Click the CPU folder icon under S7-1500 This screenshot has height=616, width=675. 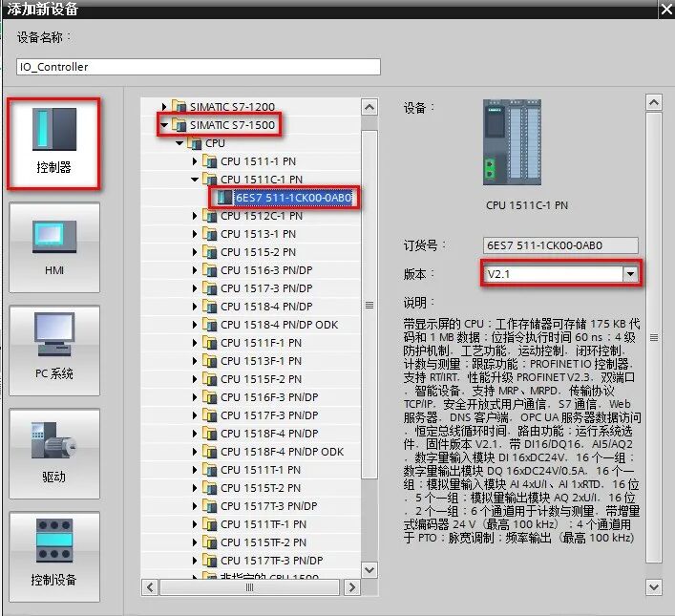tap(194, 142)
